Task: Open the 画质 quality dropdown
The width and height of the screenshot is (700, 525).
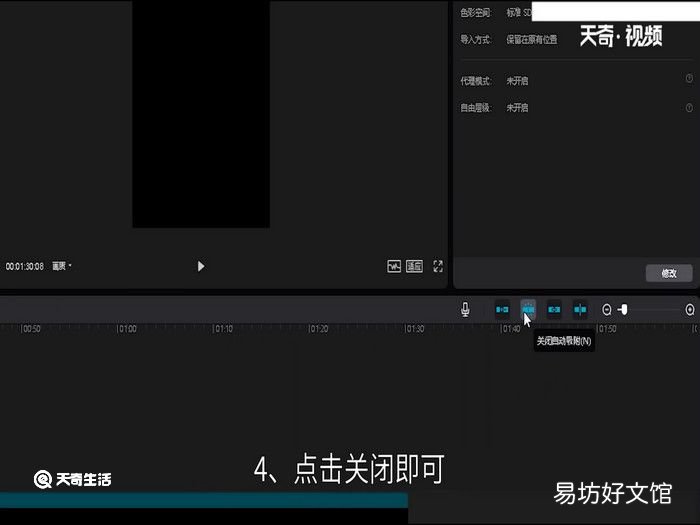Action: click(x=62, y=267)
